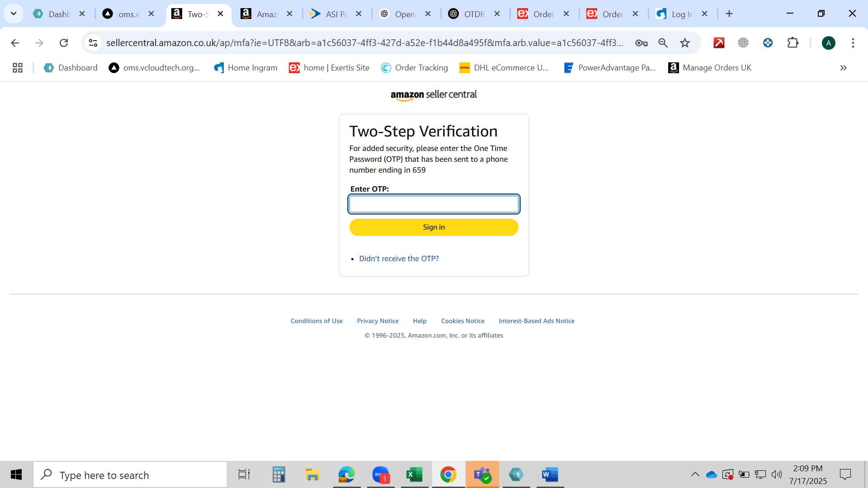Open the Manage Orders UK bookmark
The width and height of the screenshot is (868, 488).
(x=710, y=68)
